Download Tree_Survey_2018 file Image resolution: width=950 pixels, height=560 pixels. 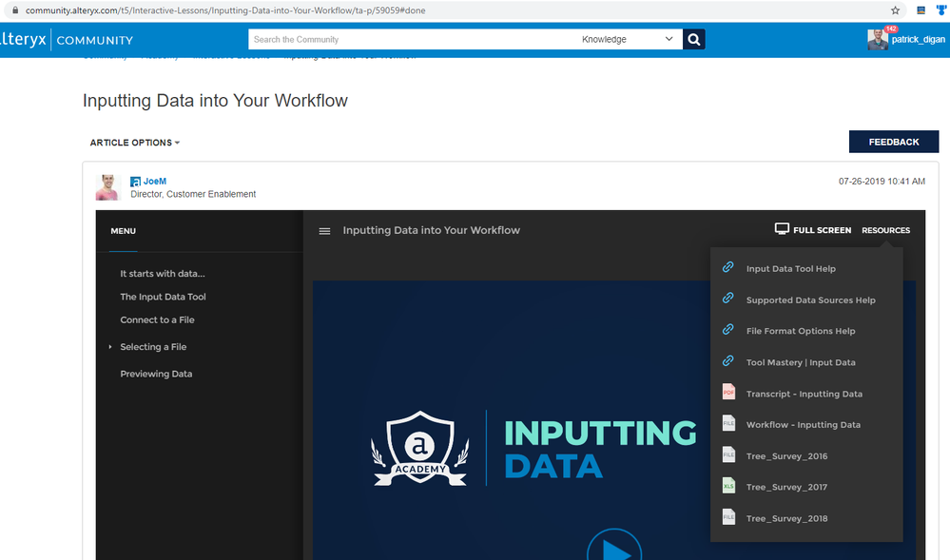point(786,519)
